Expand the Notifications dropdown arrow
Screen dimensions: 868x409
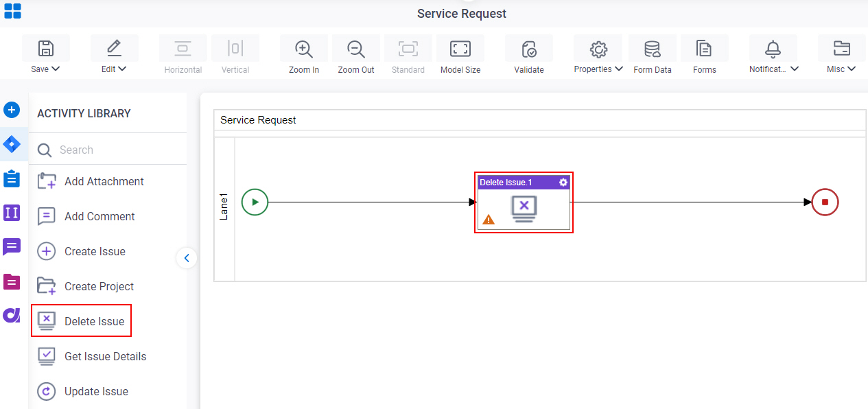tap(795, 69)
